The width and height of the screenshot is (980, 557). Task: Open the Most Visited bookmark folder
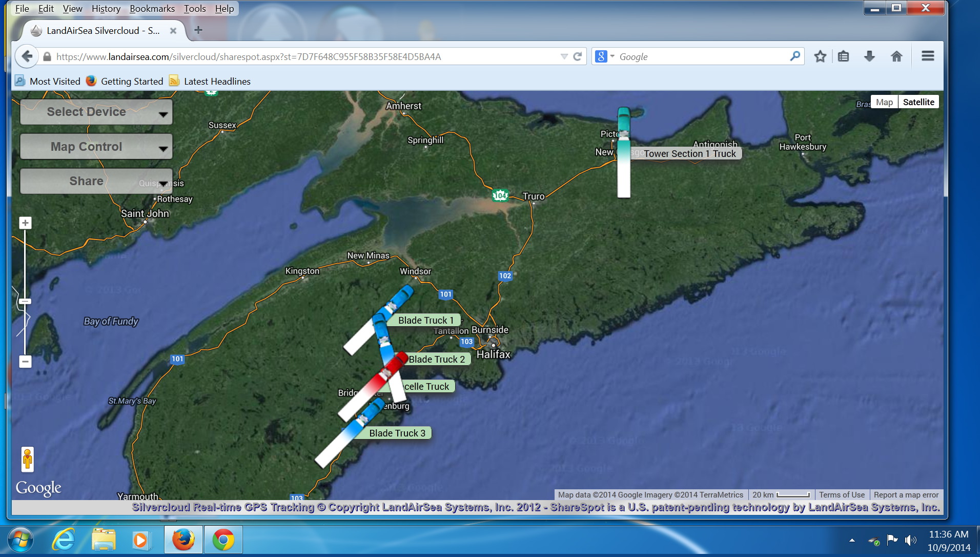[48, 81]
